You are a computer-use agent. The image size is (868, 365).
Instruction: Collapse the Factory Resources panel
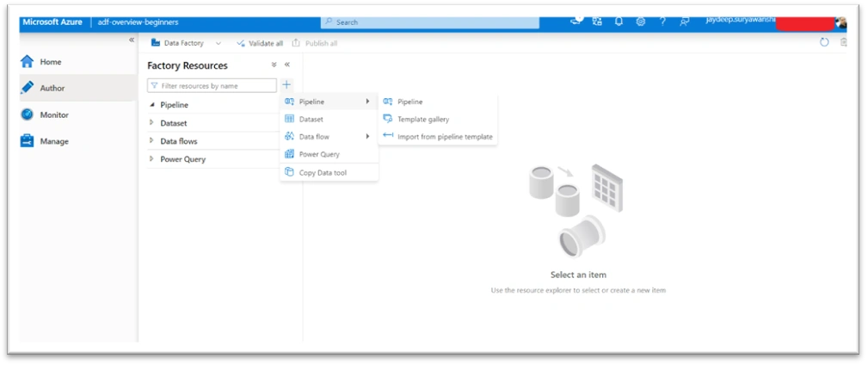(287, 65)
